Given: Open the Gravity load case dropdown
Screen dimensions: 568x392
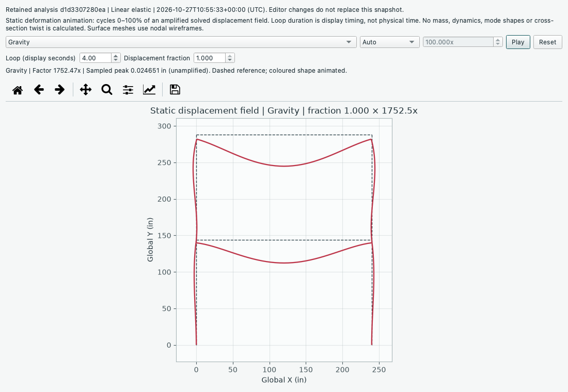Looking at the screenshot, I should click(x=181, y=42).
